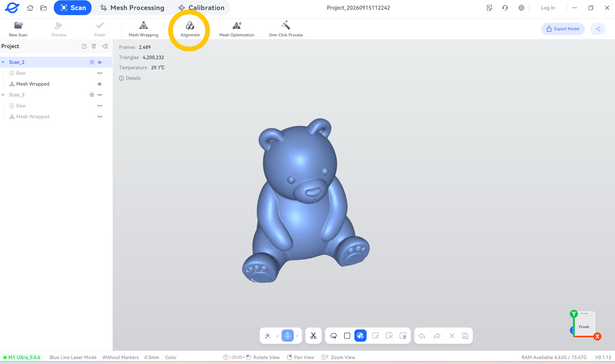Switch to the Mesh Processing tab
This screenshot has width=615, height=364.
[132, 8]
